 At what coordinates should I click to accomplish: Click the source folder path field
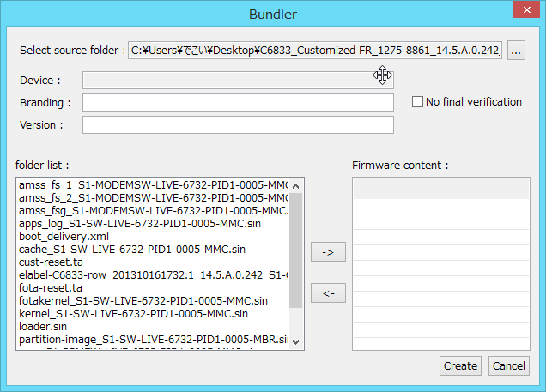[315, 51]
